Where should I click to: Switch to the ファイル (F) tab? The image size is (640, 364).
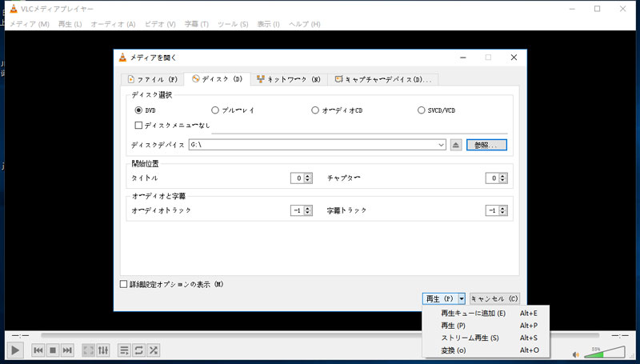coord(152,79)
